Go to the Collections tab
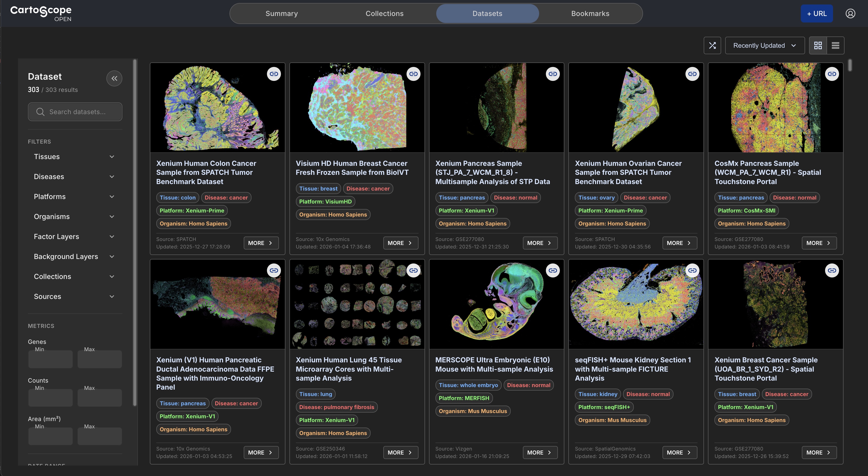 coord(385,13)
